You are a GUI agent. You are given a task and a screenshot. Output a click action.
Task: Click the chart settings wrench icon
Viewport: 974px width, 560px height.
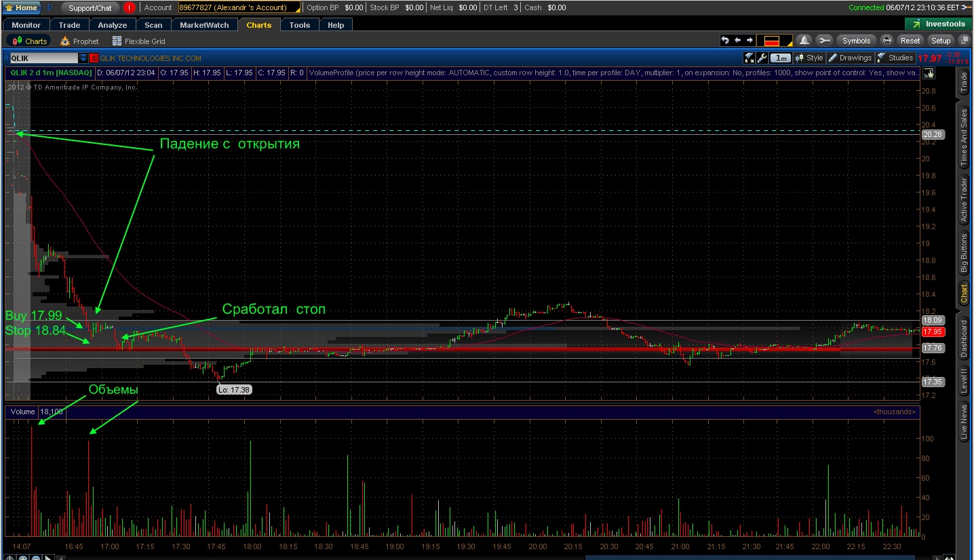[x=761, y=58]
